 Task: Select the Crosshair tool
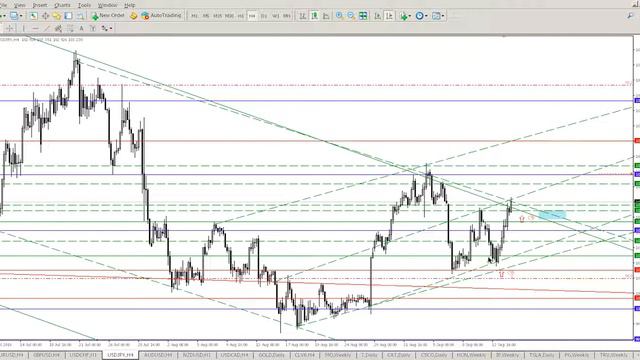click(x=10, y=28)
